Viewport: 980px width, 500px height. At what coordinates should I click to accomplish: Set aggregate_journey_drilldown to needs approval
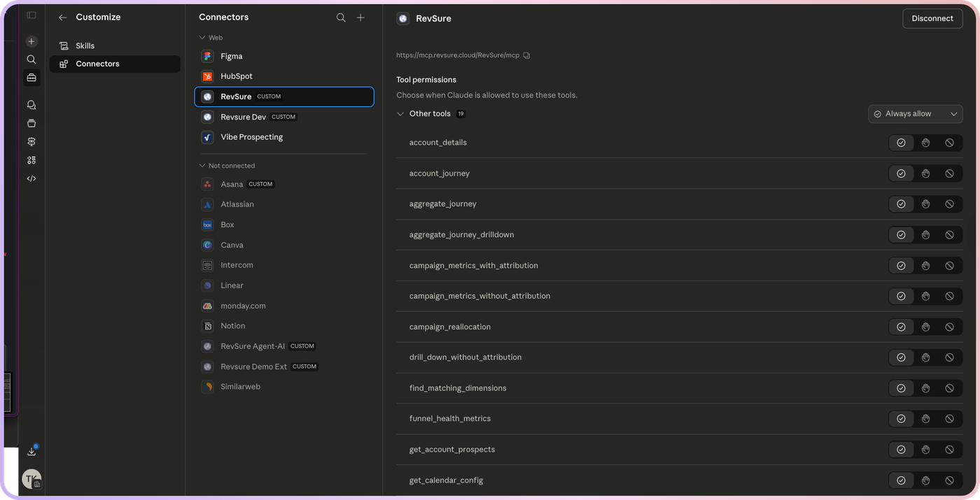[x=925, y=235]
